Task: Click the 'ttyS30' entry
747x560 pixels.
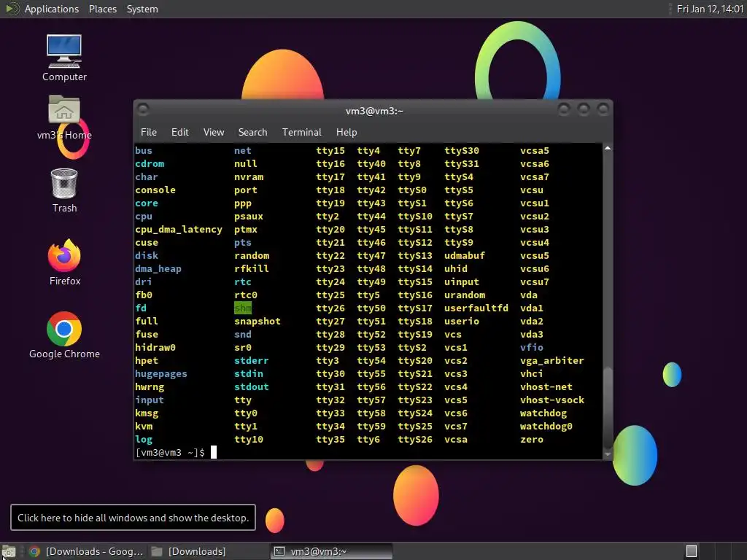Action: (462, 150)
